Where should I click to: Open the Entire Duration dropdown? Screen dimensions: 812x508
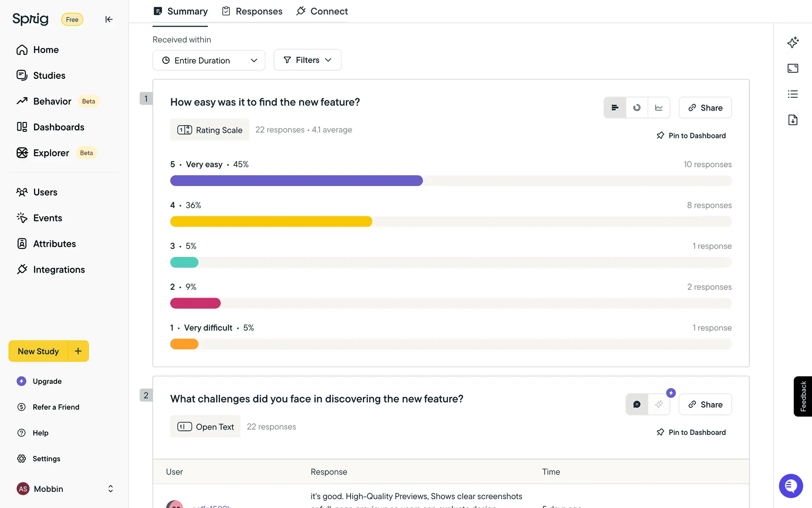click(209, 60)
